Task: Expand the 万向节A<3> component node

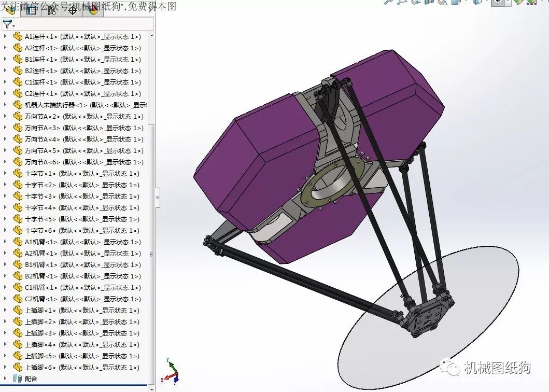Action: (5, 128)
